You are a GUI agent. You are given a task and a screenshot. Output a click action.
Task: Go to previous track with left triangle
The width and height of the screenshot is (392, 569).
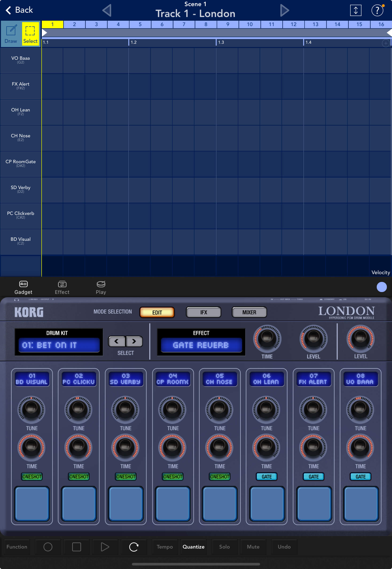tap(107, 10)
